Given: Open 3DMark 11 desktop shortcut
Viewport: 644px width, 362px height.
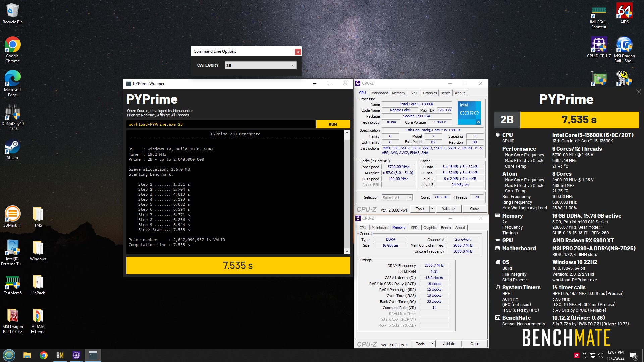Looking at the screenshot, I should click(x=12, y=217).
